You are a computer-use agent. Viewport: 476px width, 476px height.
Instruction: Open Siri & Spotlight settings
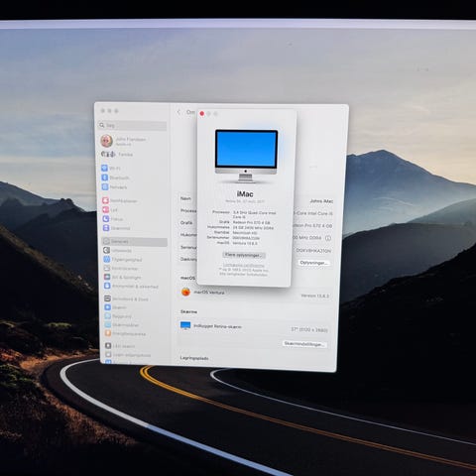[x=123, y=278]
